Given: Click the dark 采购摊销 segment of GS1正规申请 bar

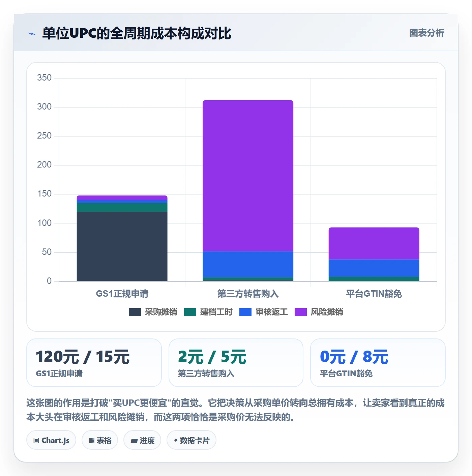Looking at the screenshot, I should tap(122, 246).
